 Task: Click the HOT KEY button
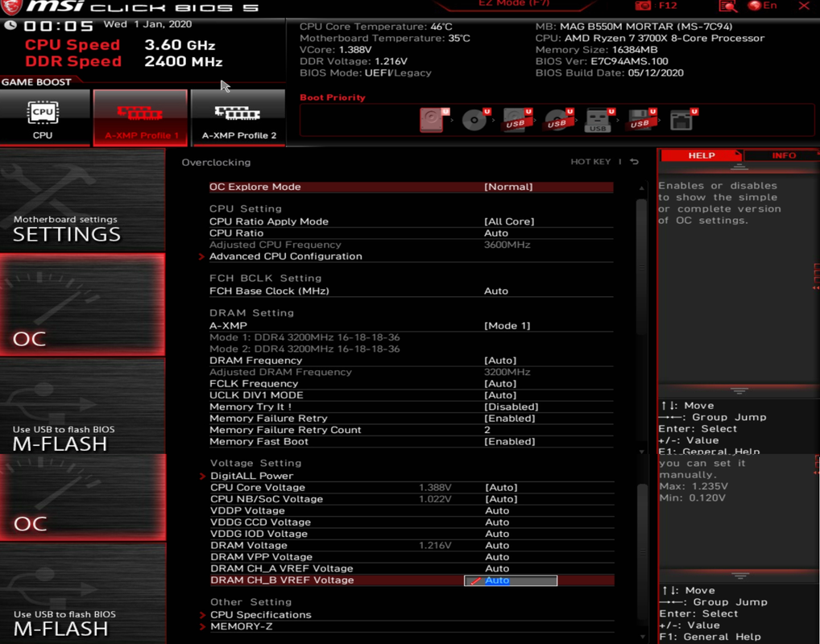pyautogui.click(x=590, y=162)
